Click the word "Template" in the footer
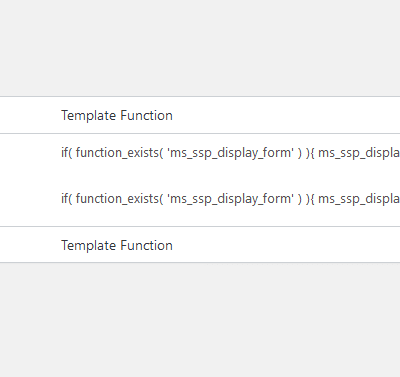Screen dimensions: 400x377 89,246
